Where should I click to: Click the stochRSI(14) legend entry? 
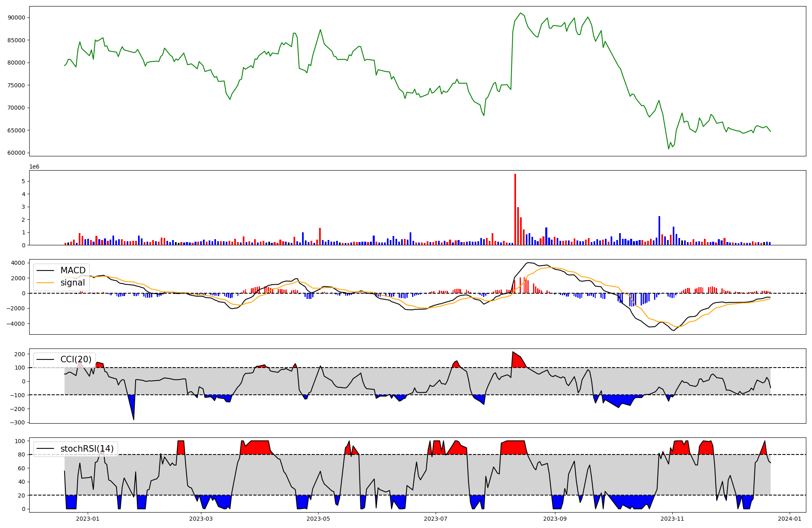[x=87, y=449]
